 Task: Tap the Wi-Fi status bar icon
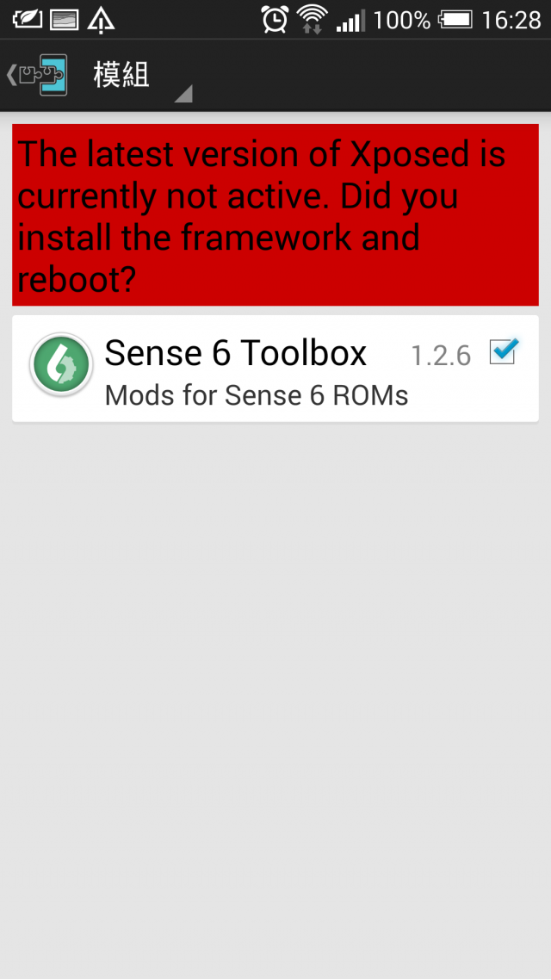coord(313,19)
